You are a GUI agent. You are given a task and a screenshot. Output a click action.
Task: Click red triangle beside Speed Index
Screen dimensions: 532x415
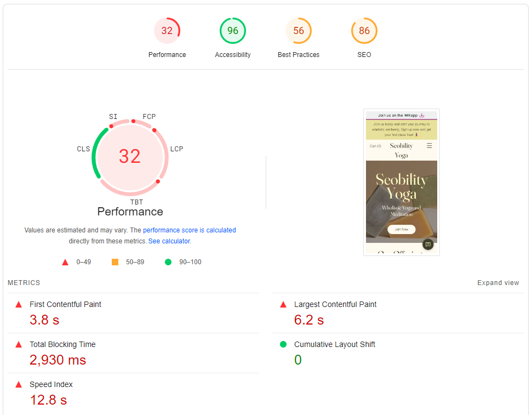pyautogui.click(x=19, y=384)
